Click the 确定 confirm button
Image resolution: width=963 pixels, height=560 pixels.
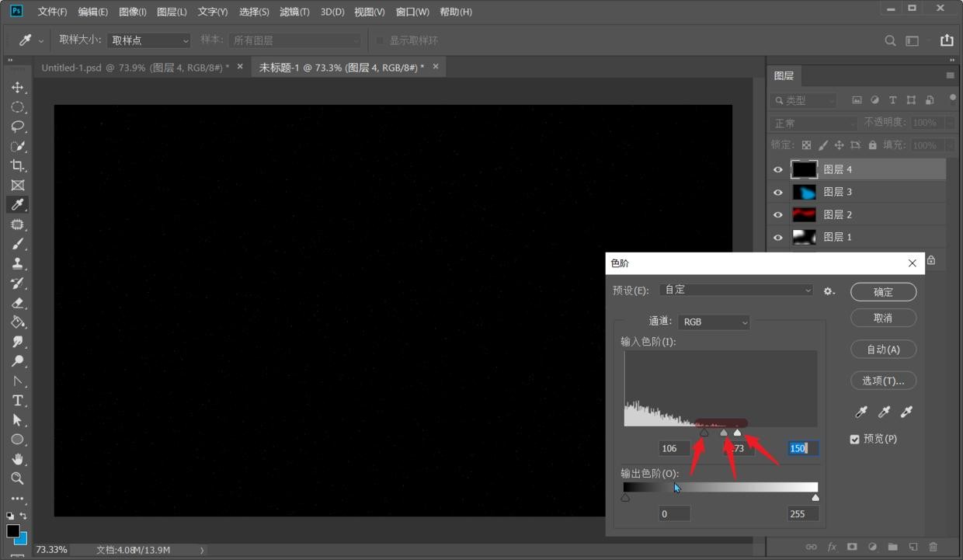coord(883,292)
